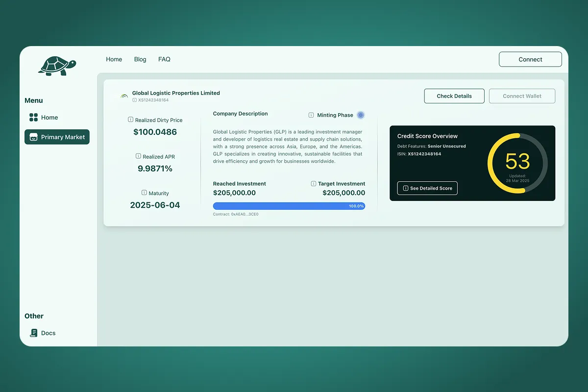588x392 pixels.
Task: Click the Docs scroll icon
Action: (33, 333)
